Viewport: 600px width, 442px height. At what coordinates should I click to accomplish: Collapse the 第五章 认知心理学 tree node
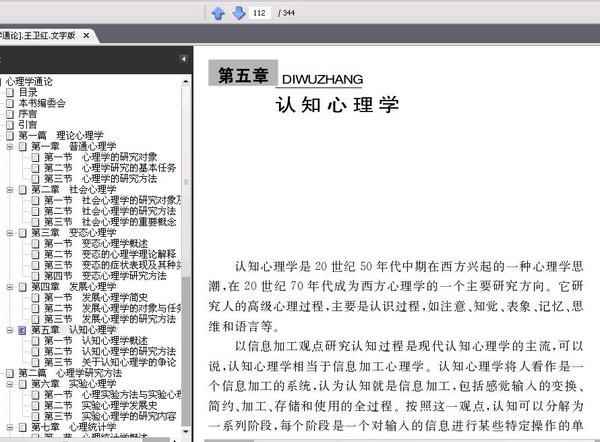(x=10, y=330)
